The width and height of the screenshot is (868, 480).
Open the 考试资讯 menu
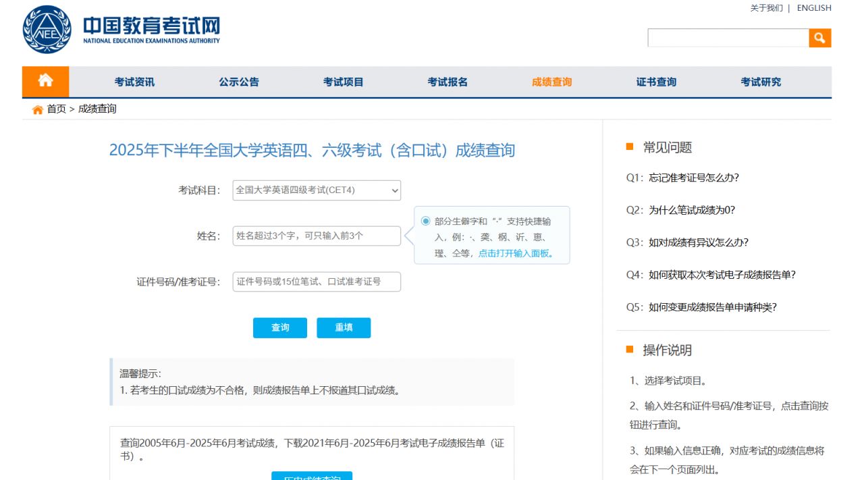pyautogui.click(x=134, y=82)
